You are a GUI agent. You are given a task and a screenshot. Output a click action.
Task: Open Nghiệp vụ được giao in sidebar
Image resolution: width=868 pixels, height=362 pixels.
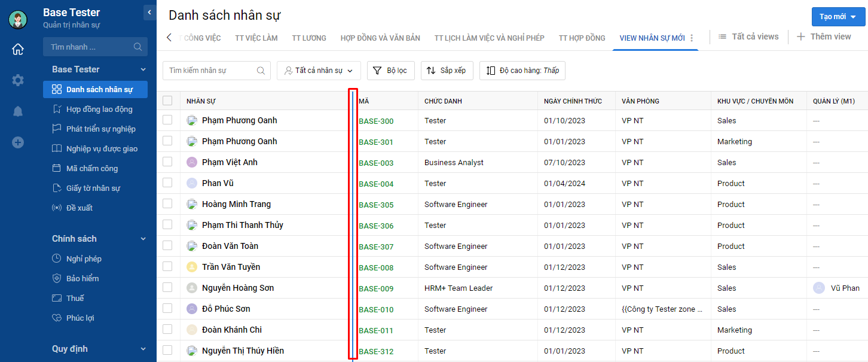(x=95, y=148)
